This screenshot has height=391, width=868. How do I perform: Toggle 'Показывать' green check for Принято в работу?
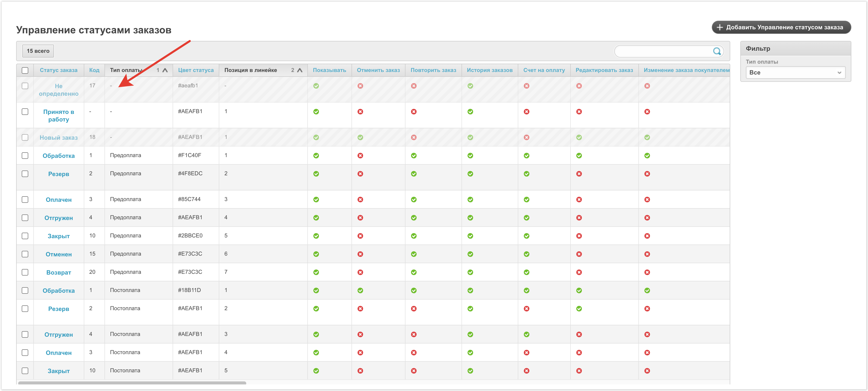316,112
